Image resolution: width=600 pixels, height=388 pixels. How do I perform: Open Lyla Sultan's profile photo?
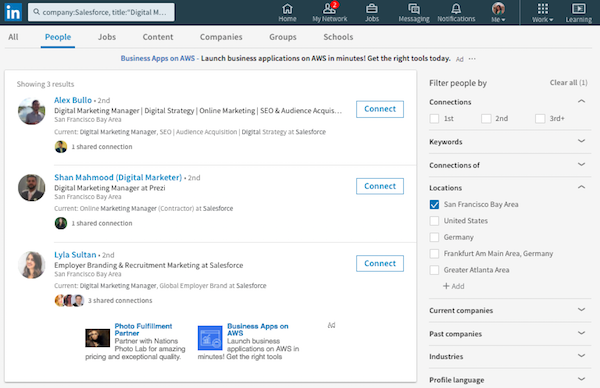click(x=31, y=265)
